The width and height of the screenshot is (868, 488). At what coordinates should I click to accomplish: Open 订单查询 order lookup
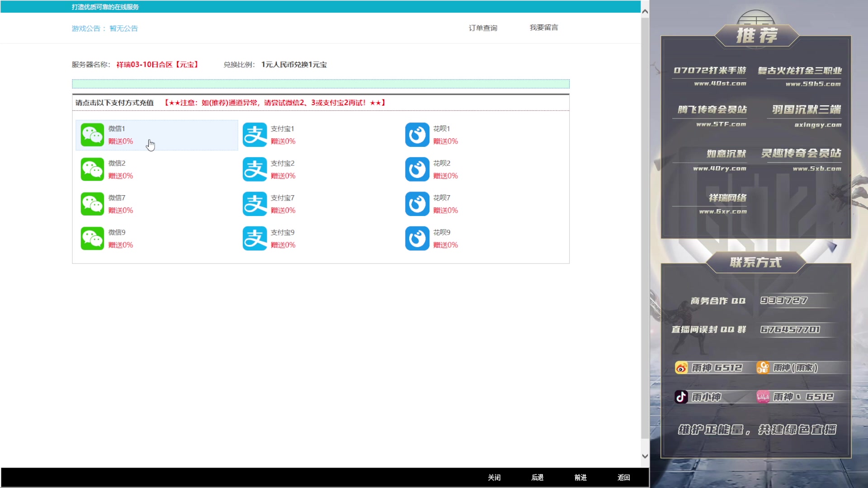(x=483, y=28)
